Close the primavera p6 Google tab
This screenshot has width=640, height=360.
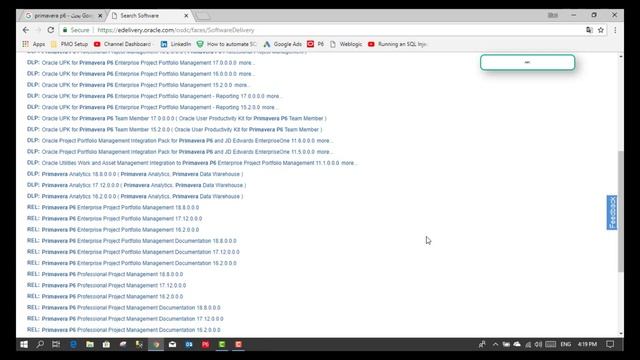100,16
